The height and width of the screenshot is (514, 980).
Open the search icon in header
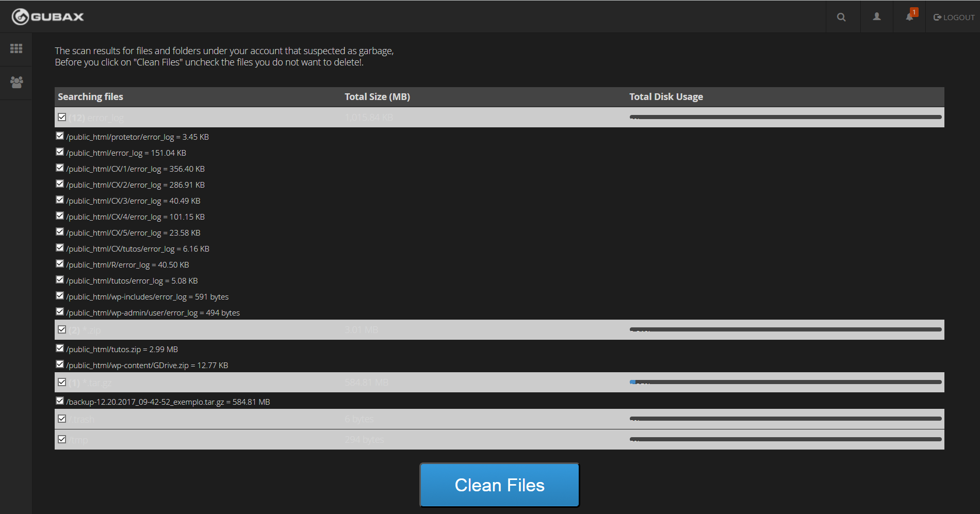pyautogui.click(x=841, y=17)
